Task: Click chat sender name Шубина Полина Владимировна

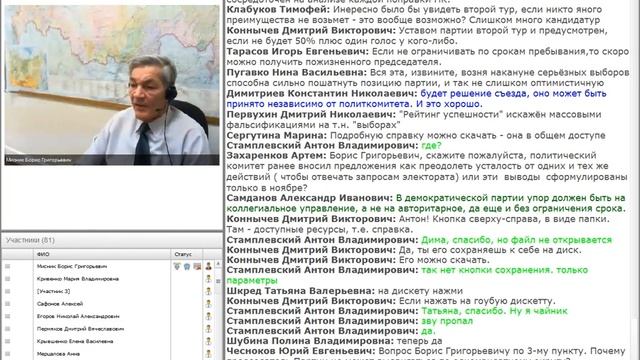Action: click(x=310, y=341)
